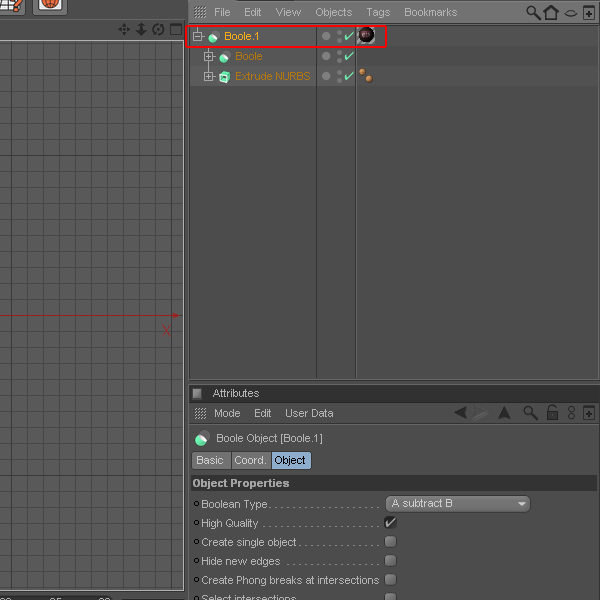Click the Attributes lock icon
This screenshot has height=600, width=600.
[x=552, y=412]
